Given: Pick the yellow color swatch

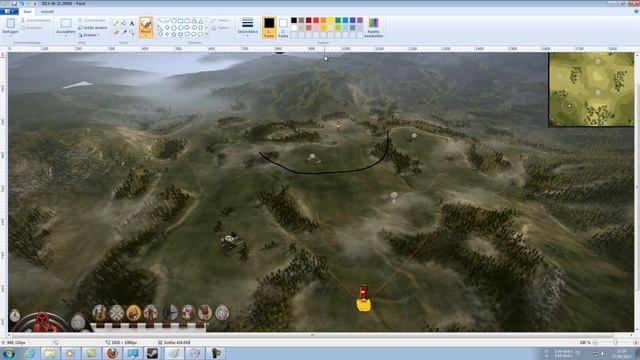Looking at the screenshot, I should click(x=331, y=20).
